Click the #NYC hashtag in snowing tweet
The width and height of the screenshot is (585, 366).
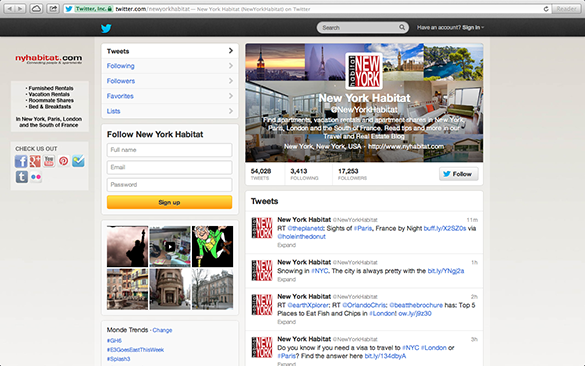click(x=320, y=271)
